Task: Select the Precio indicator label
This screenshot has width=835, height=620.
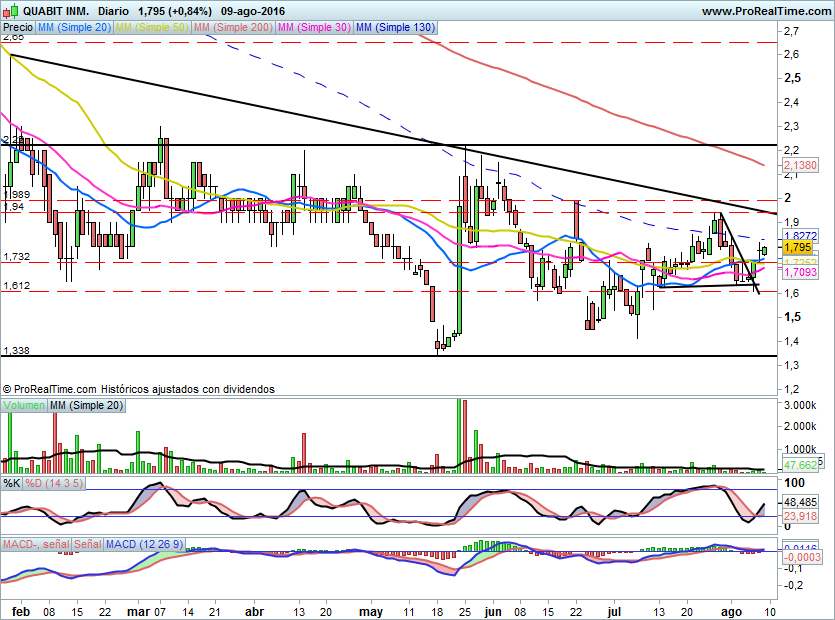Action: (x=18, y=27)
